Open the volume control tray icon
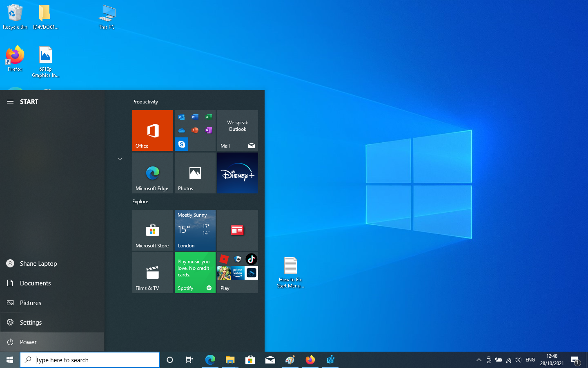This screenshot has width=588, height=368. 518,360
